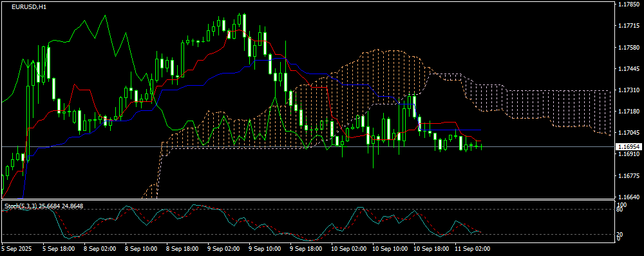Click the 1.17715 price scale label
This screenshot has width=644, height=256.
[629, 26]
